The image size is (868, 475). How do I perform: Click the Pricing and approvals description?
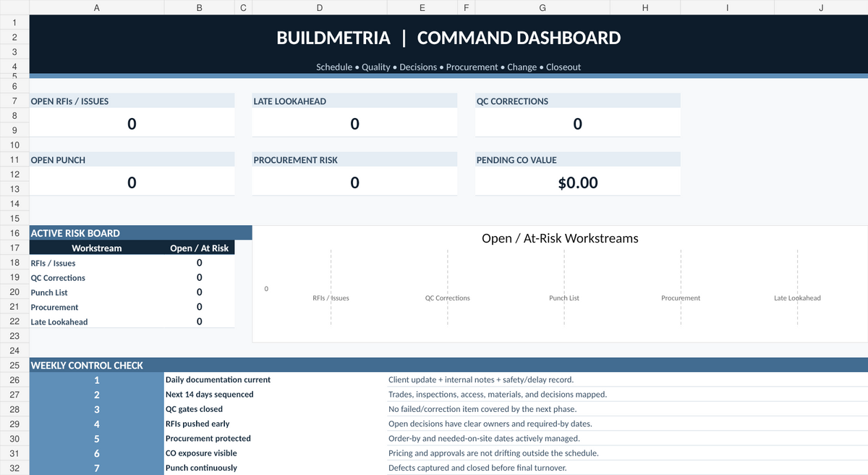pyautogui.click(x=493, y=453)
